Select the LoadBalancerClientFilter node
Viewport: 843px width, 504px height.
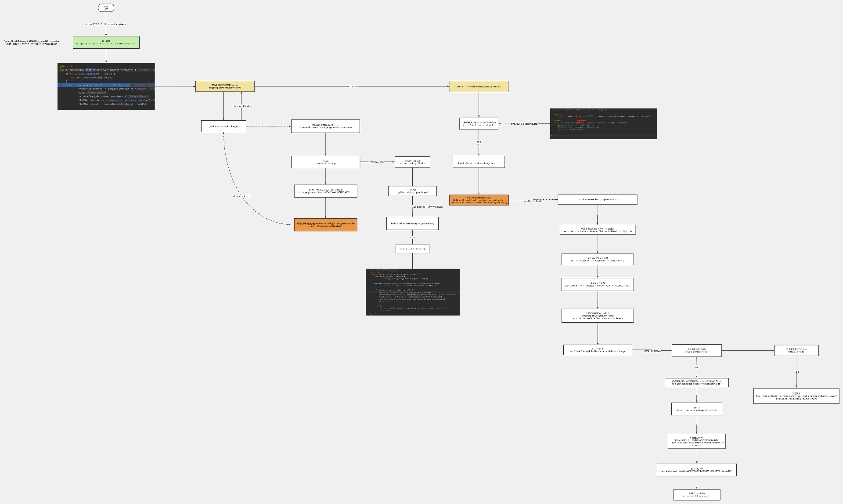point(696,350)
